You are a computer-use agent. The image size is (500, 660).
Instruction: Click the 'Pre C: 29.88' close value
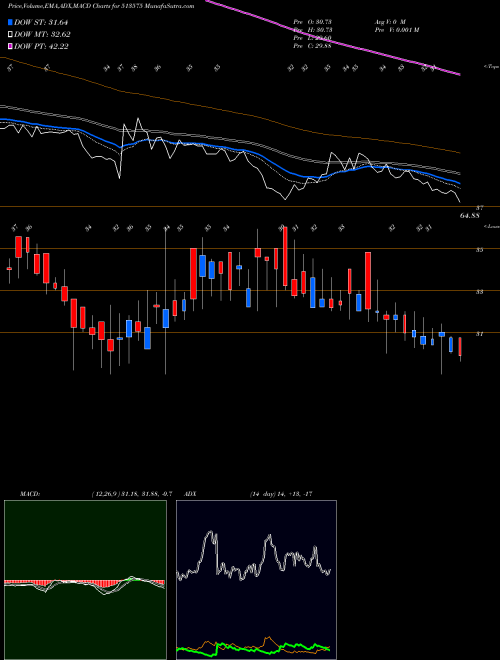click(313, 46)
